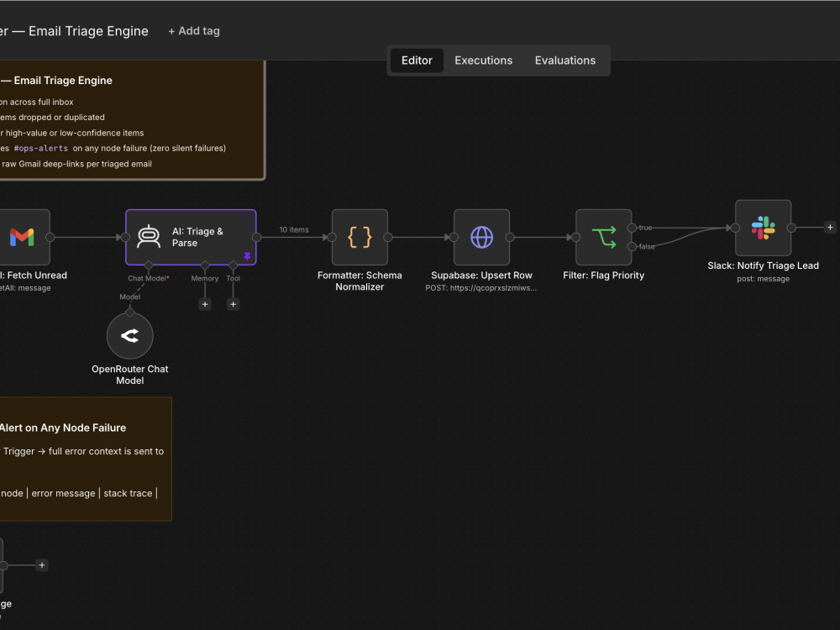The width and height of the screenshot is (840, 630).
Task: Switch to the Editor tab
Action: coord(417,60)
